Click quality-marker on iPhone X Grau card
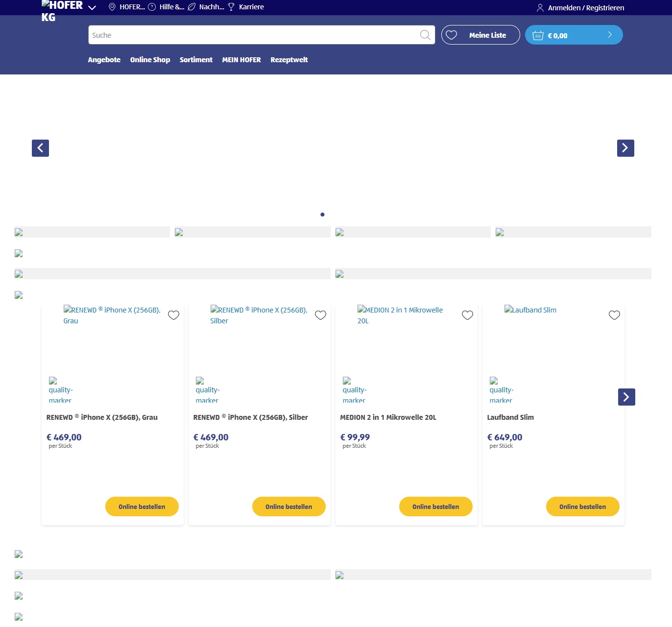 pyautogui.click(x=61, y=390)
